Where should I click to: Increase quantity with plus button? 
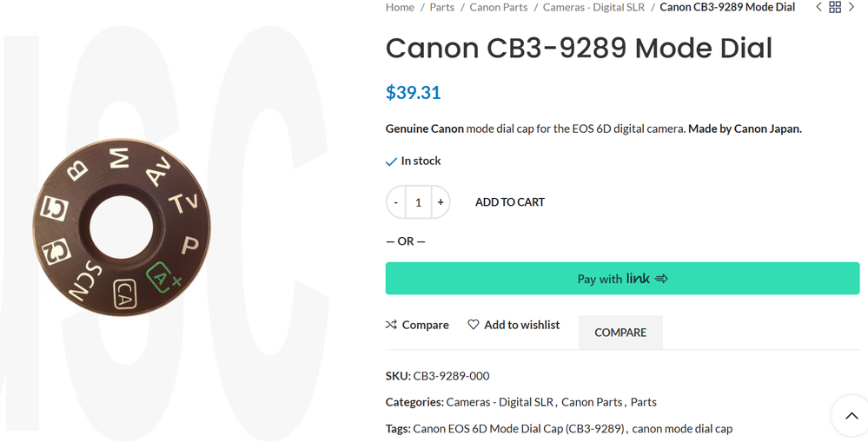tap(441, 202)
